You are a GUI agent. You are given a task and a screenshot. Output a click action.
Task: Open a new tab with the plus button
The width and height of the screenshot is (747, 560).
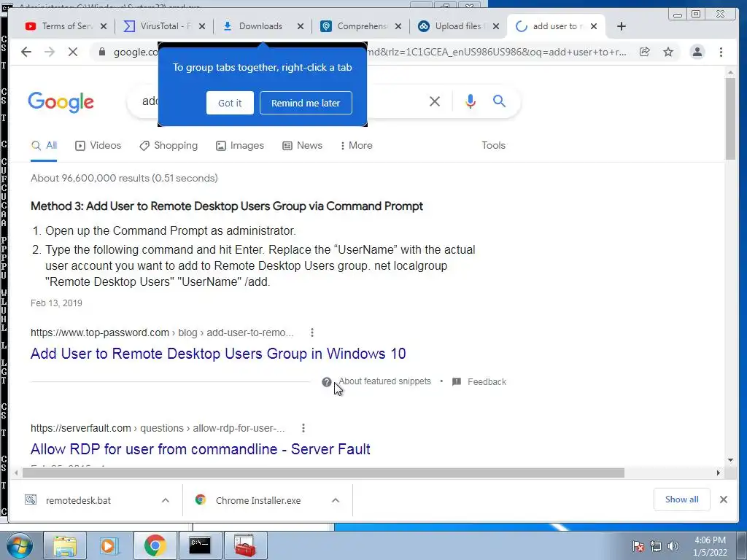coord(622,26)
